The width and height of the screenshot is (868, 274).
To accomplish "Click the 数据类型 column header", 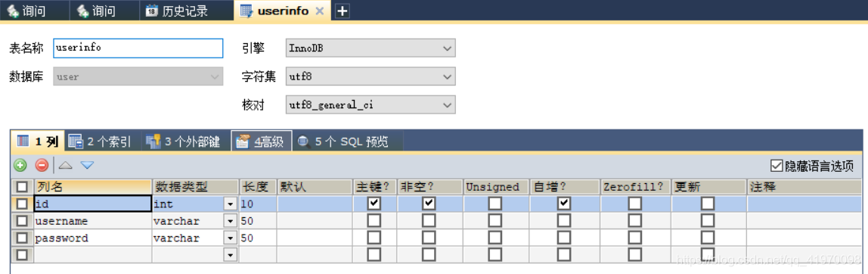I will click(x=195, y=187).
